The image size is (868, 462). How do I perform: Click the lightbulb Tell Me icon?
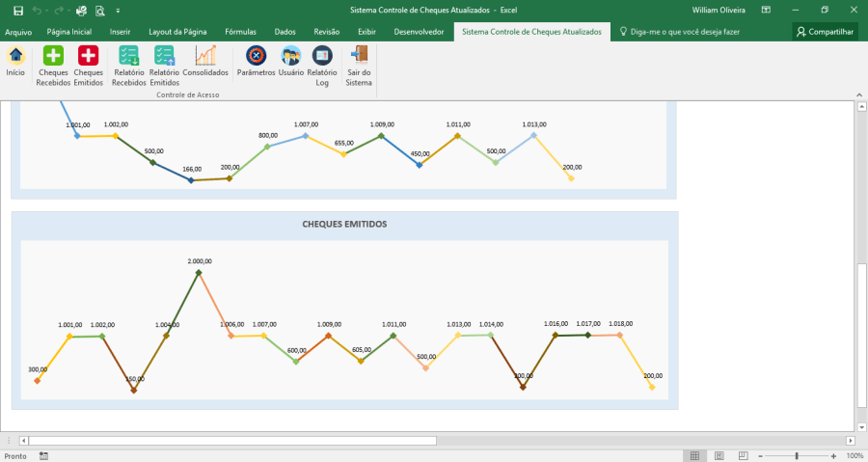[x=623, y=32]
